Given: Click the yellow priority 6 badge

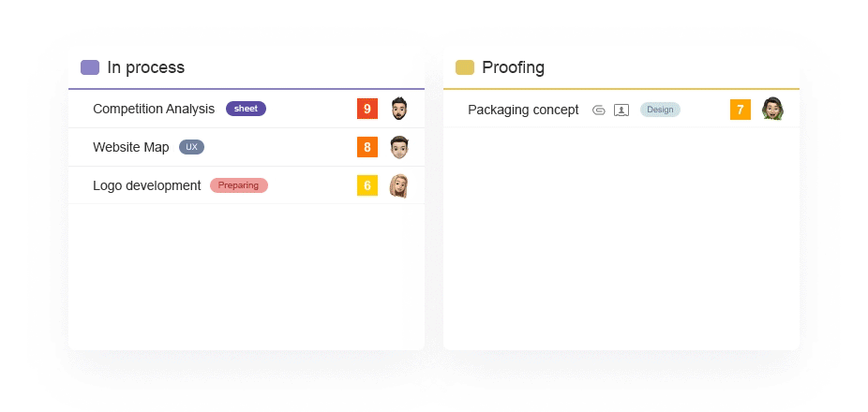Looking at the screenshot, I should click(367, 185).
